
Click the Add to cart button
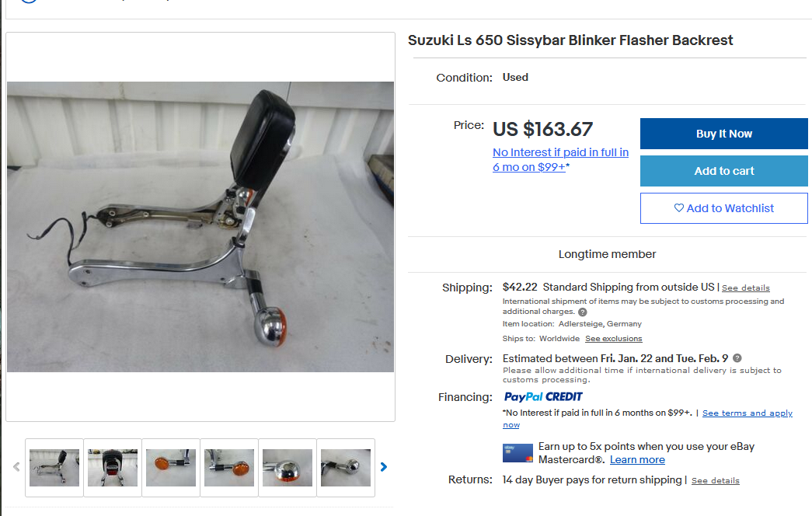point(724,171)
